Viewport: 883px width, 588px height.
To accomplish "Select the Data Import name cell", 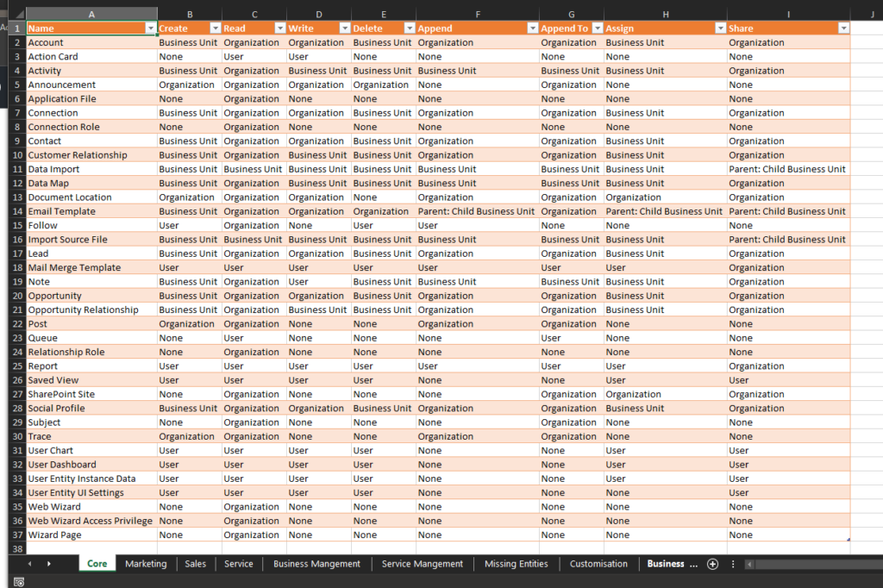I will pos(91,169).
